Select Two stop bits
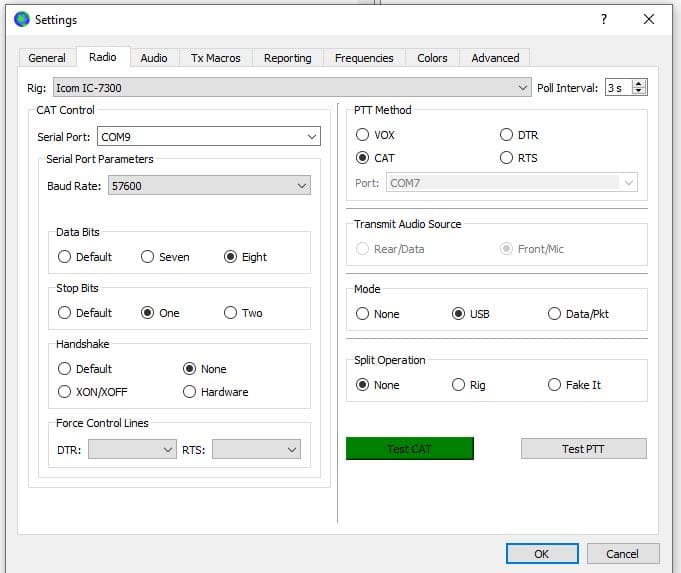The width and height of the screenshot is (681, 573). pos(243,313)
